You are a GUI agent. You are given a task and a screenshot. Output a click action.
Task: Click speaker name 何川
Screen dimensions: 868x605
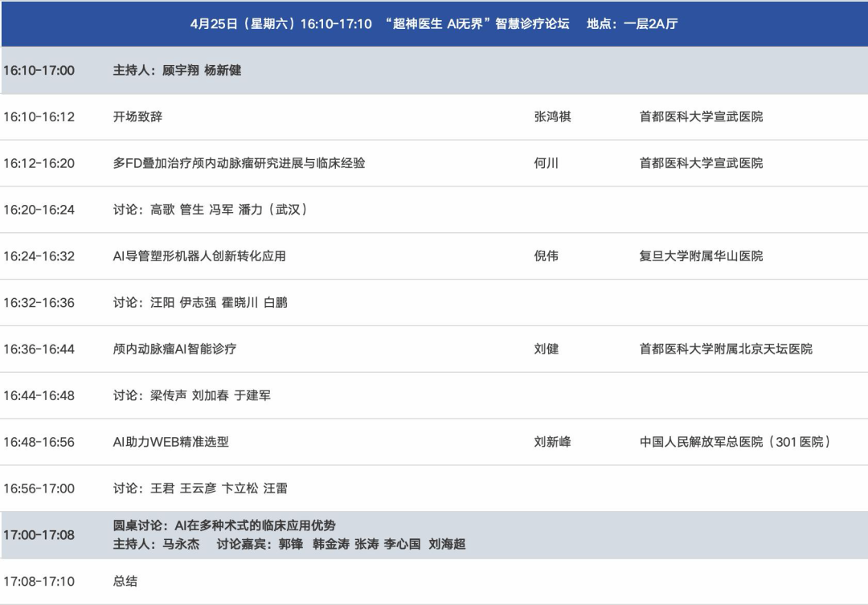coord(546,163)
